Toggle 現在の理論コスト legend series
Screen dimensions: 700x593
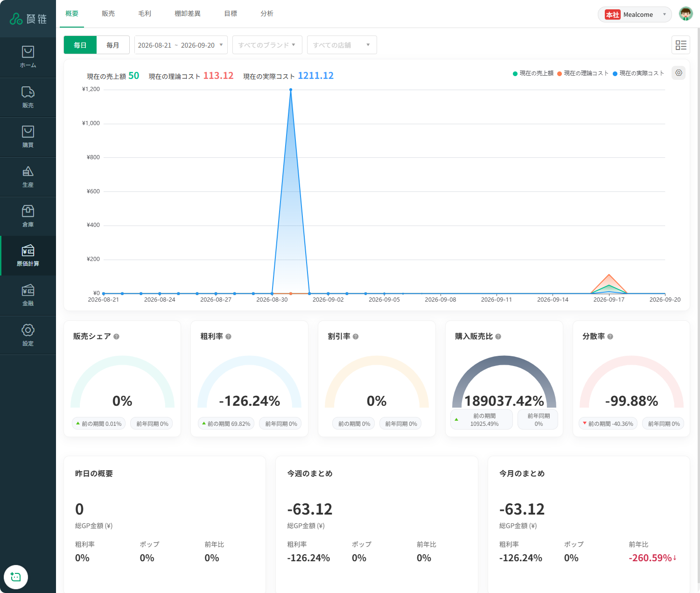[583, 73]
